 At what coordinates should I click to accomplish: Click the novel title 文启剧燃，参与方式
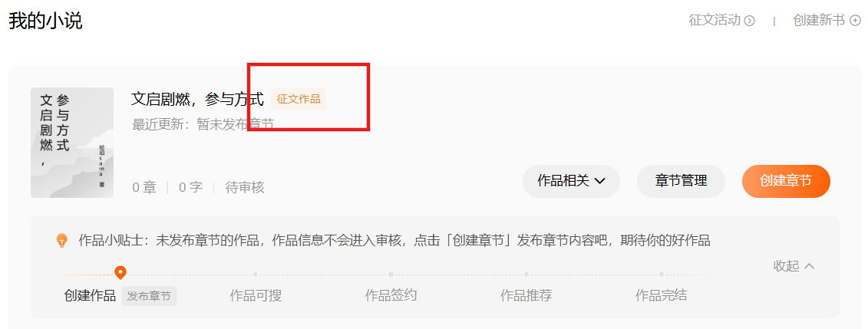coord(197,100)
